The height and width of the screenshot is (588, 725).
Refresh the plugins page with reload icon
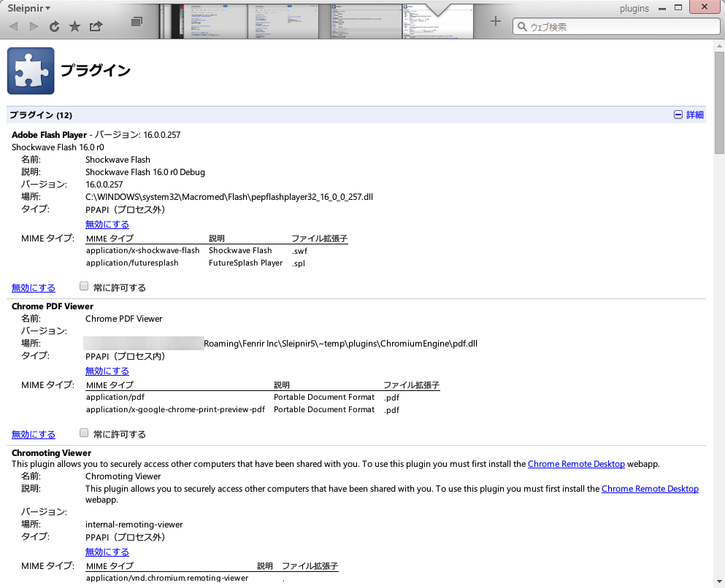(x=53, y=26)
